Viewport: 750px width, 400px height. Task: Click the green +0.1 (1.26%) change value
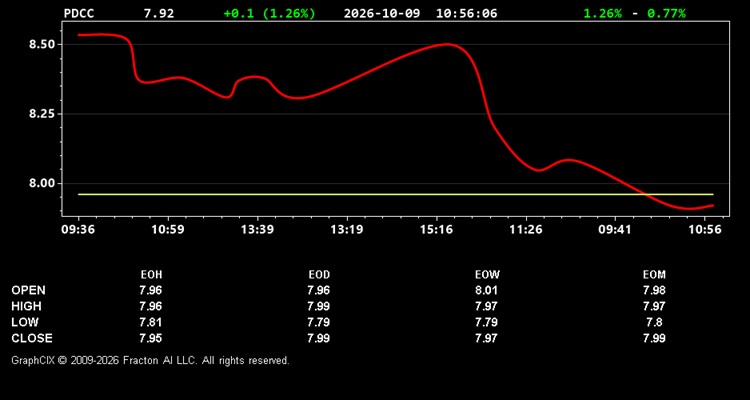(x=269, y=13)
